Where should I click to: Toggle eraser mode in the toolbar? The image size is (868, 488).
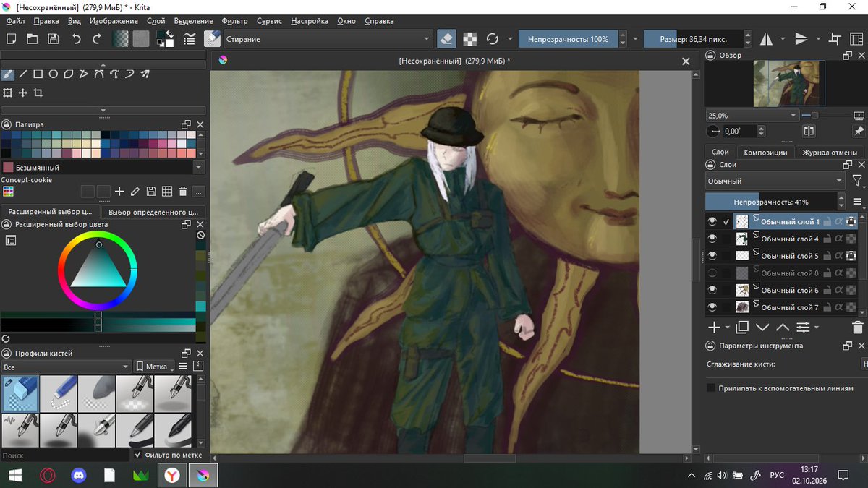[446, 39]
